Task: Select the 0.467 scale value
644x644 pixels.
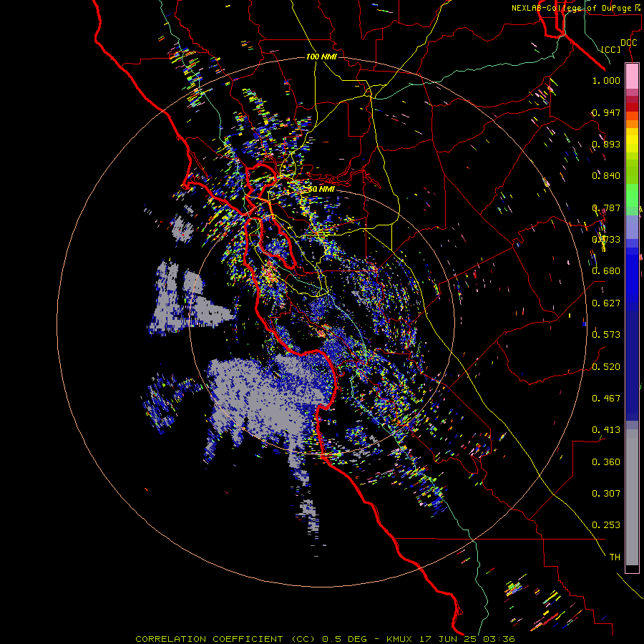Action: pos(606,399)
